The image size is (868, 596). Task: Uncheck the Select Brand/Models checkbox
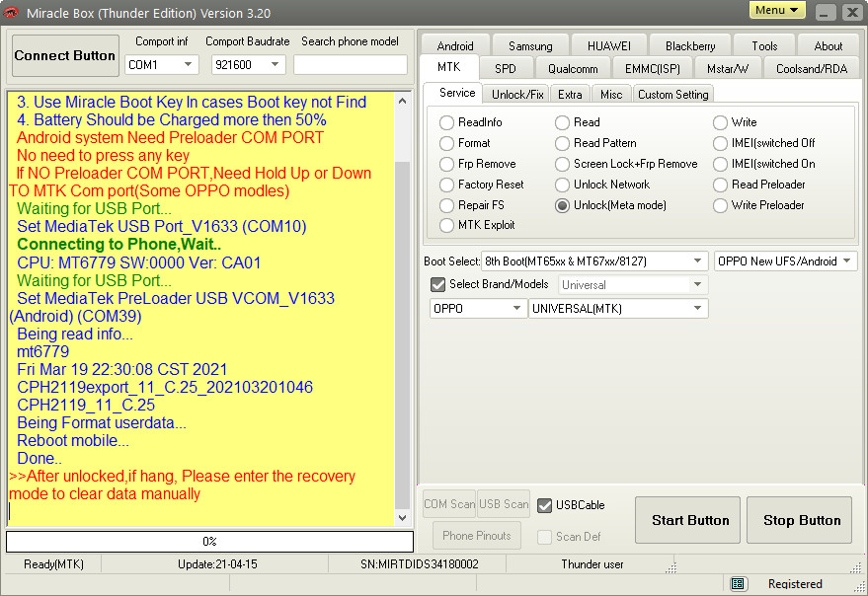tap(438, 284)
